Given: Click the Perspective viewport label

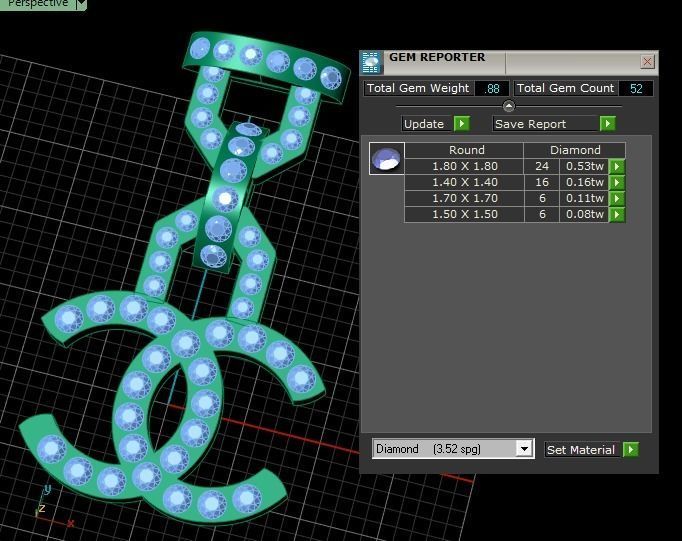Looking at the screenshot, I should pos(38,4).
